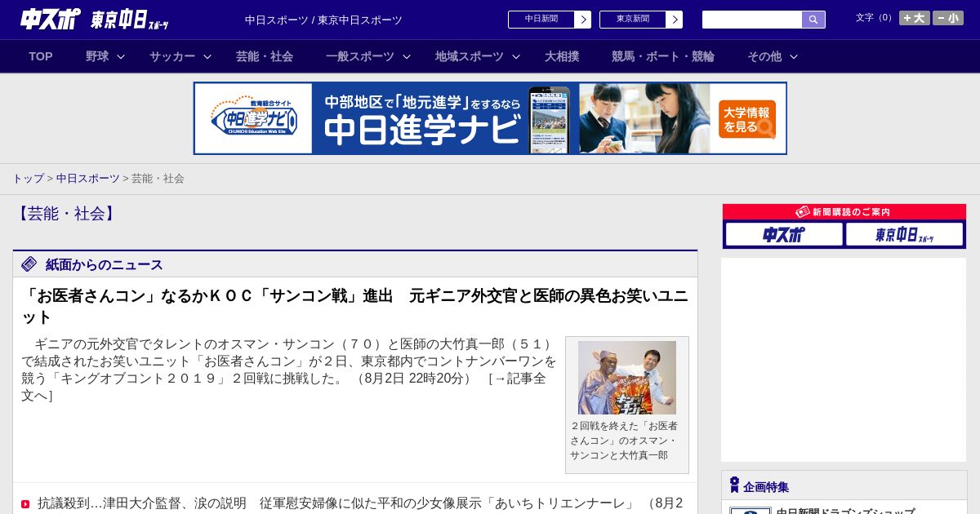
Task: Expand the 地域スポーツ dropdown chevron
Action: [x=516, y=56]
